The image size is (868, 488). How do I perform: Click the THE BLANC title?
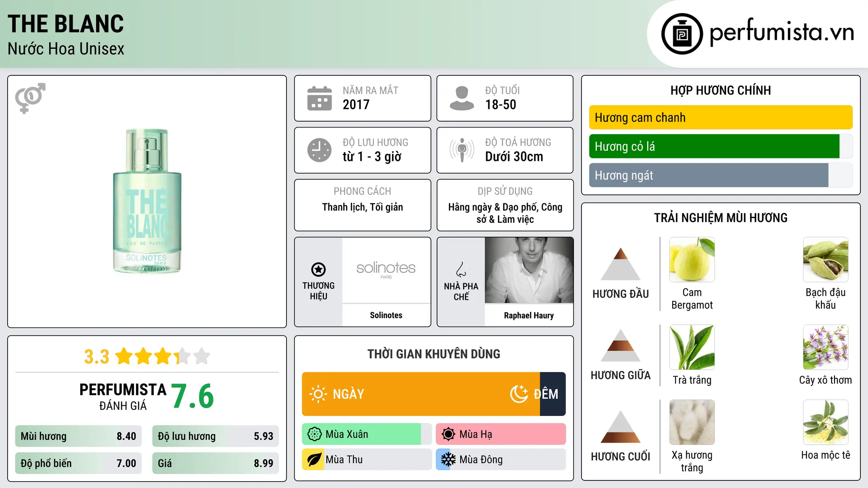(x=66, y=24)
